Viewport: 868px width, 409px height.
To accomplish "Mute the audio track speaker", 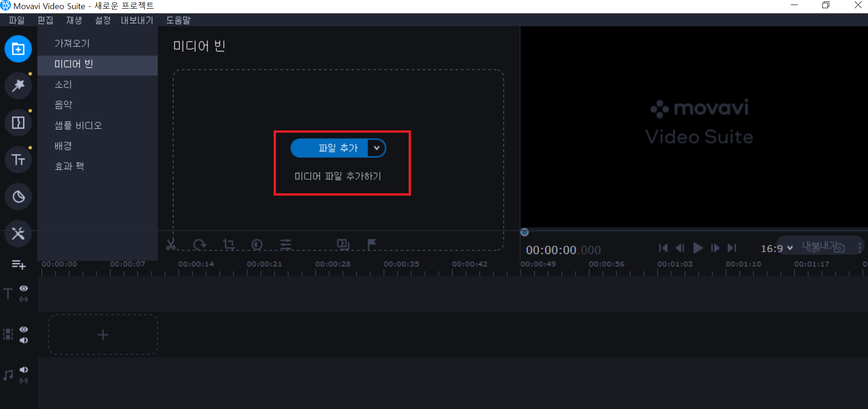I will pos(24,370).
